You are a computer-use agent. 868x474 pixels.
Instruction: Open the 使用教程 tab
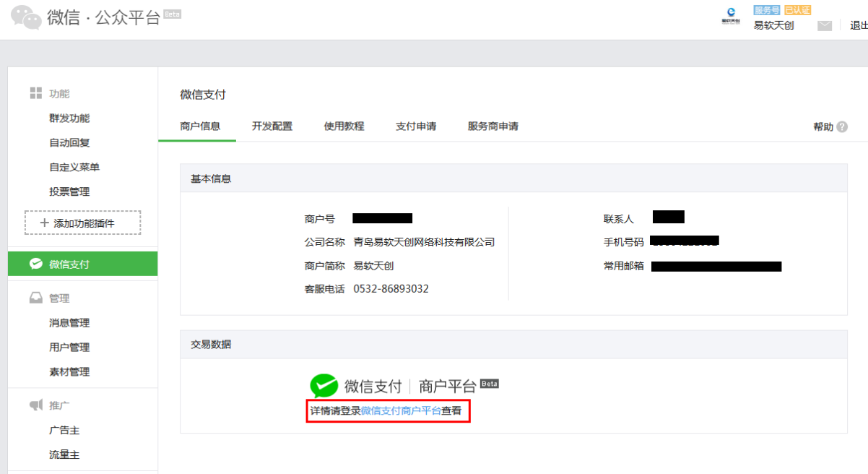(x=344, y=126)
